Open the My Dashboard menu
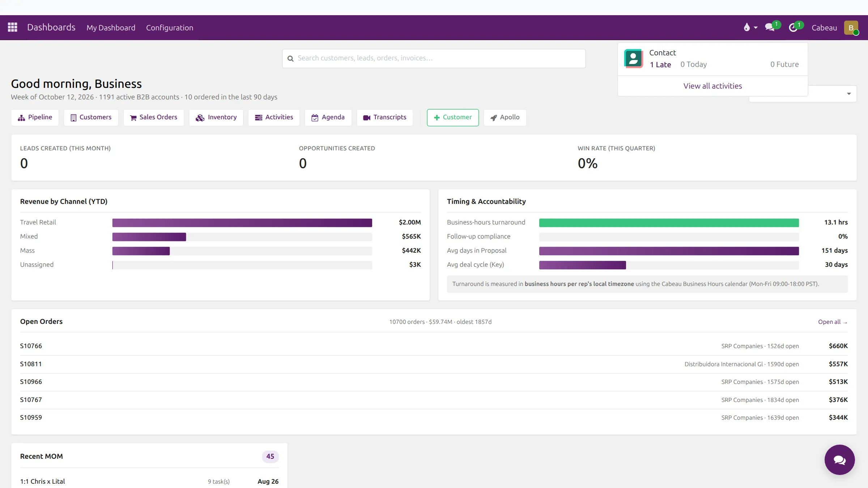 point(111,28)
